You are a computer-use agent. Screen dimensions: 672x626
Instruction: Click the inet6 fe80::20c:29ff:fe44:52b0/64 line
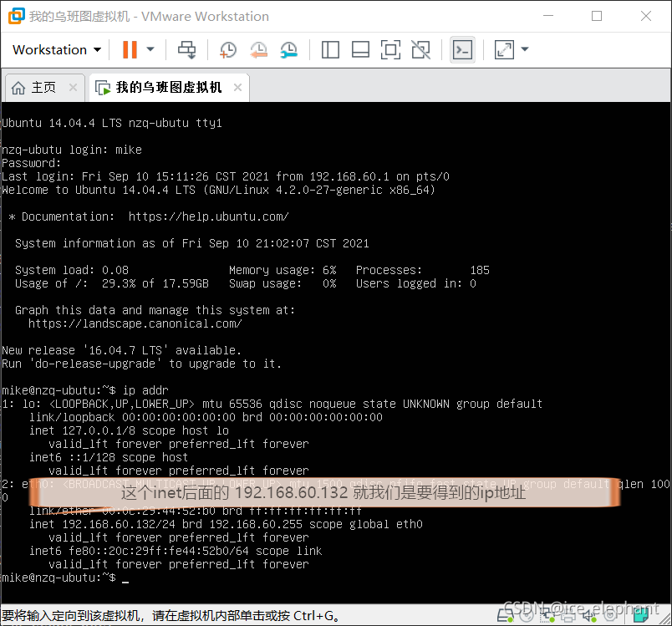pyautogui.click(x=176, y=551)
